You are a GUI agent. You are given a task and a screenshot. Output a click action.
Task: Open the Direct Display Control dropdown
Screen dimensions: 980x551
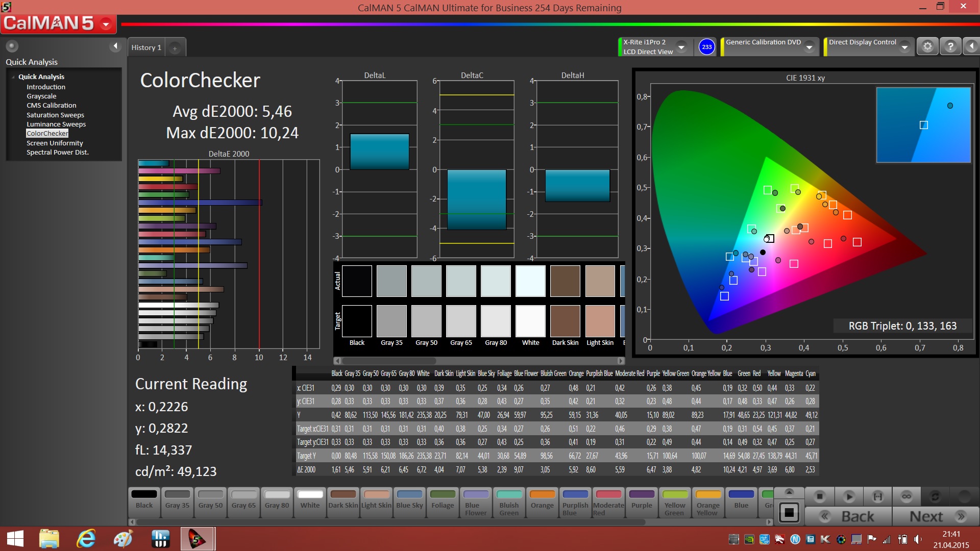point(904,47)
